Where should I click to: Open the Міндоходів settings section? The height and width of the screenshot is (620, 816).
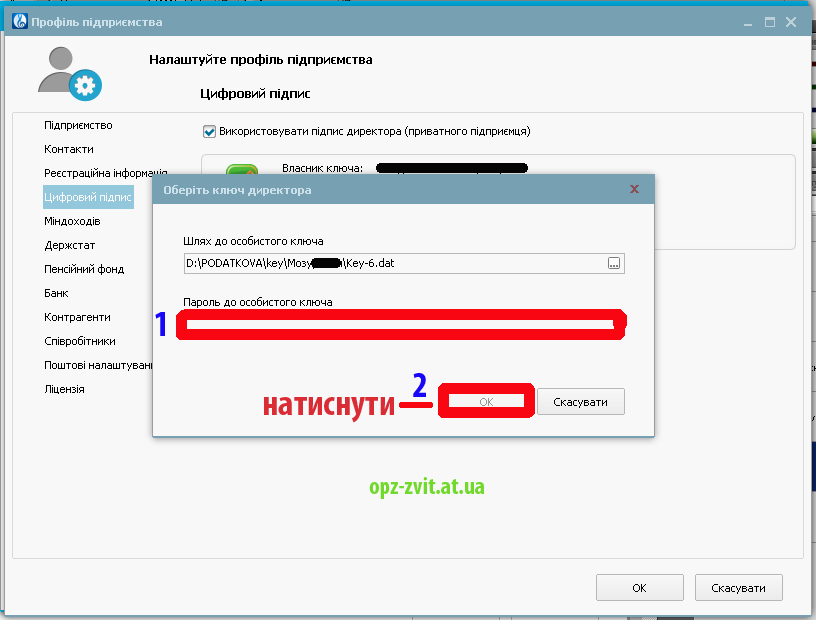click(72, 221)
